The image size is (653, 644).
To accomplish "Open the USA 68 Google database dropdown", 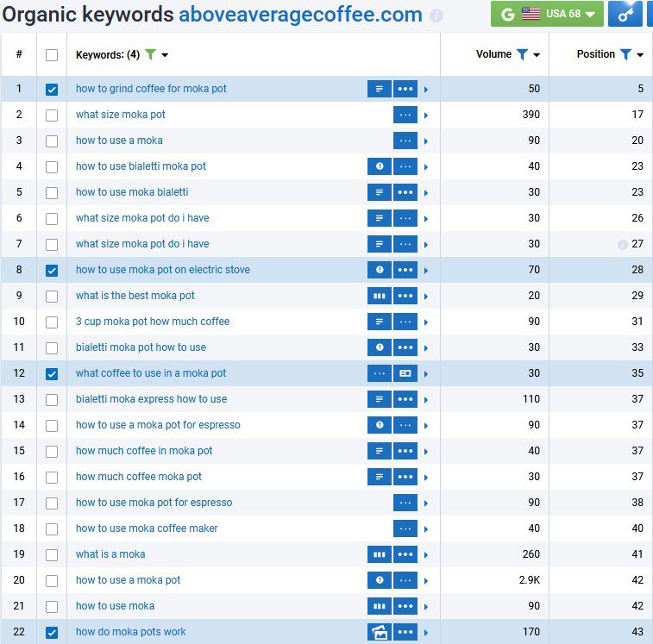I will pos(547,14).
